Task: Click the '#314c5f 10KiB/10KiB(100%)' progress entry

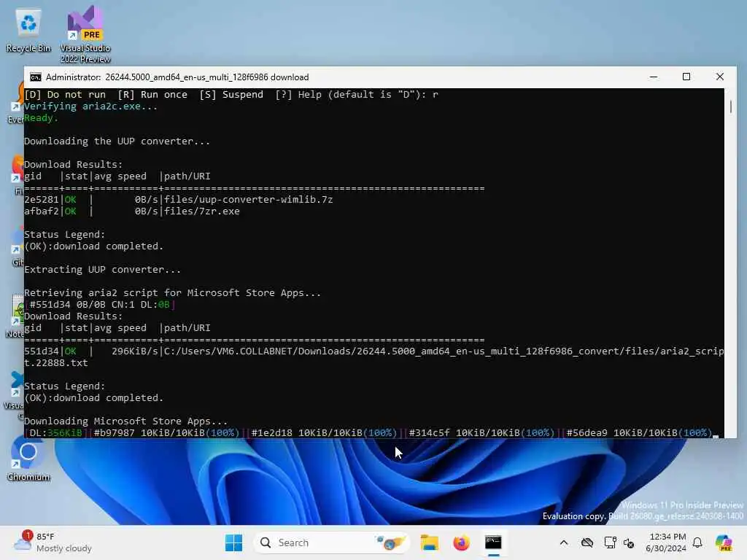Action: click(x=481, y=433)
